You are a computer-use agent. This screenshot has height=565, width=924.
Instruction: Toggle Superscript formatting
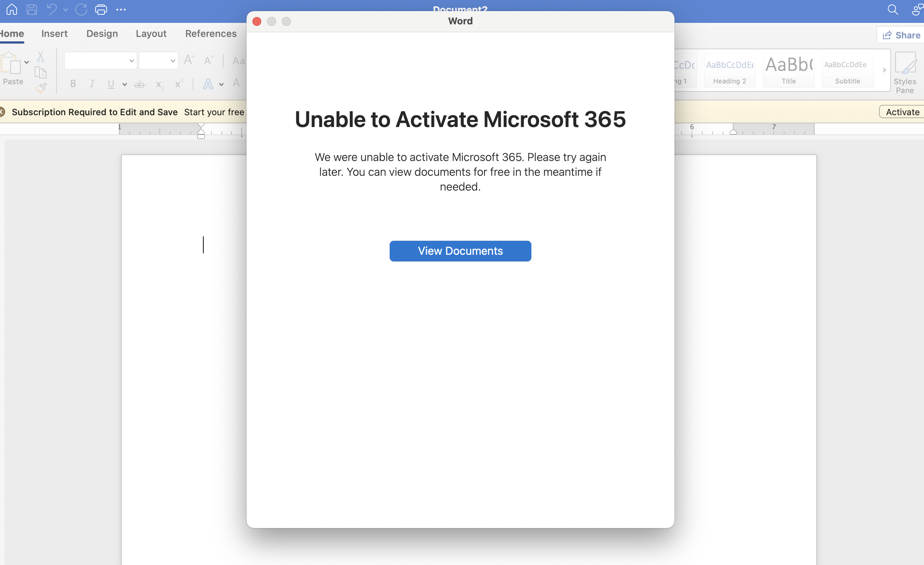[x=179, y=83]
